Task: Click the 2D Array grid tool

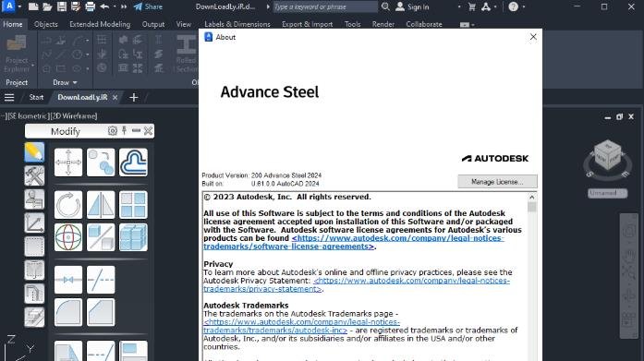Action: pyautogui.click(x=133, y=204)
